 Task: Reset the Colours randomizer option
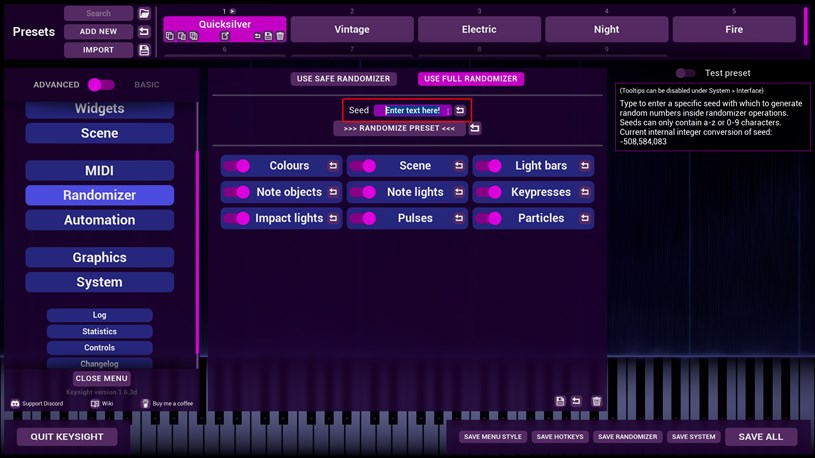coord(333,165)
